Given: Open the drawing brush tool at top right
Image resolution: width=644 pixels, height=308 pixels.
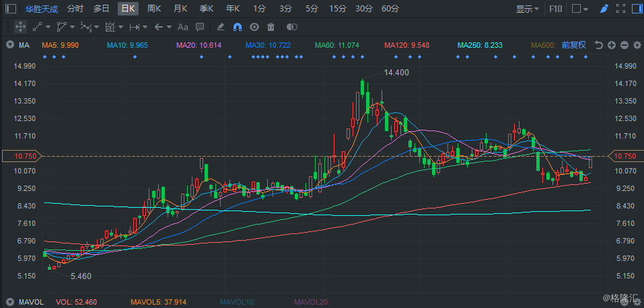Looking at the screenshot, I should click(x=604, y=9).
